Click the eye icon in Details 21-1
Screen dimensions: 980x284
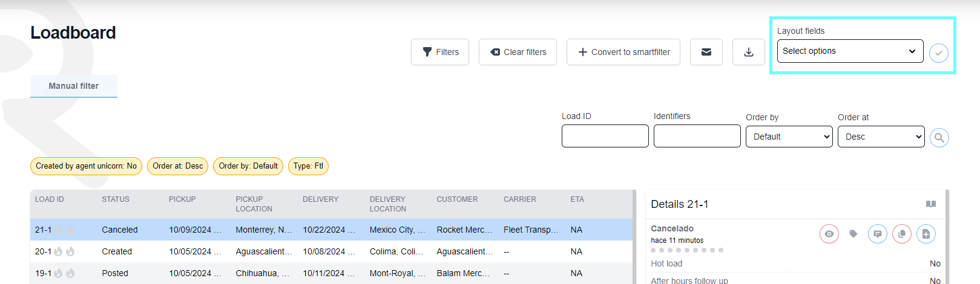[x=829, y=234]
